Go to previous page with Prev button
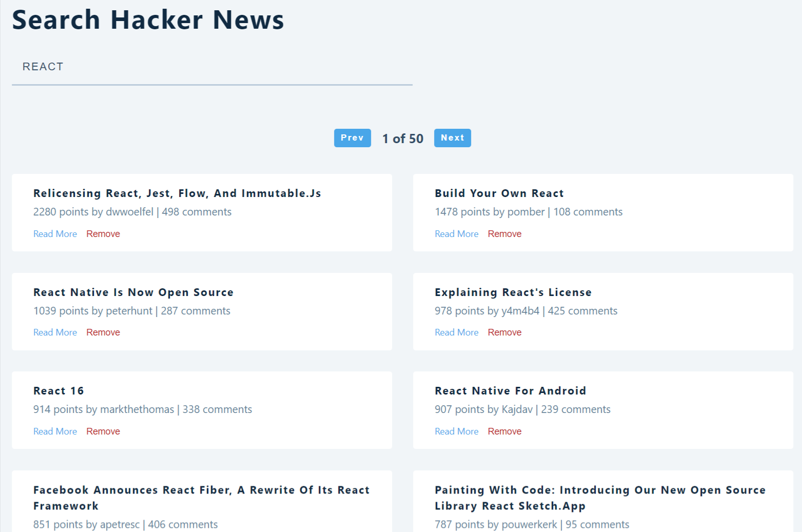Screen dimensions: 802x532 coord(352,138)
